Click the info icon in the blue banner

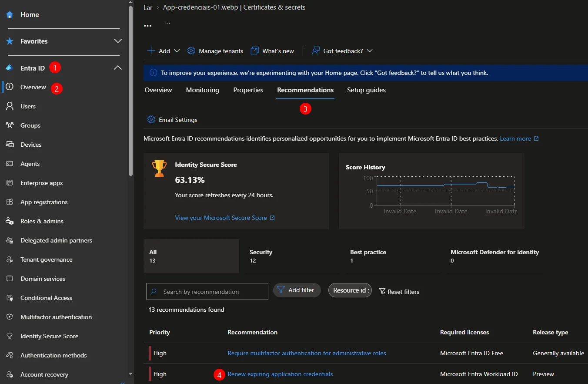pos(153,73)
